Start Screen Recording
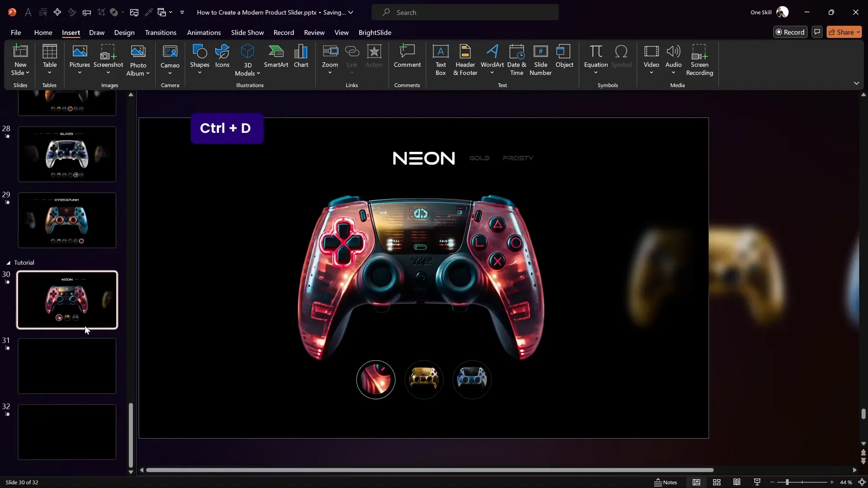Image resolution: width=868 pixels, height=488 pixels. (699, 60)
